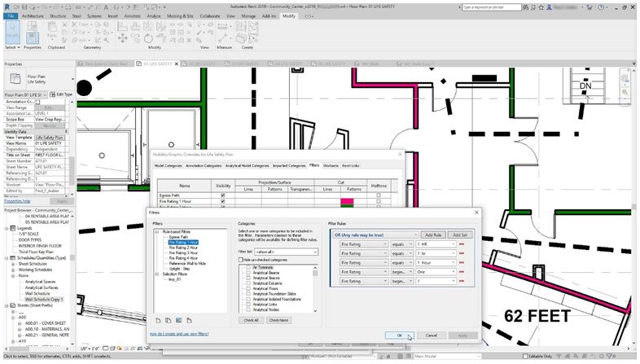Enable 'Hide un-checked categories' checkbox

click(240, 260)
